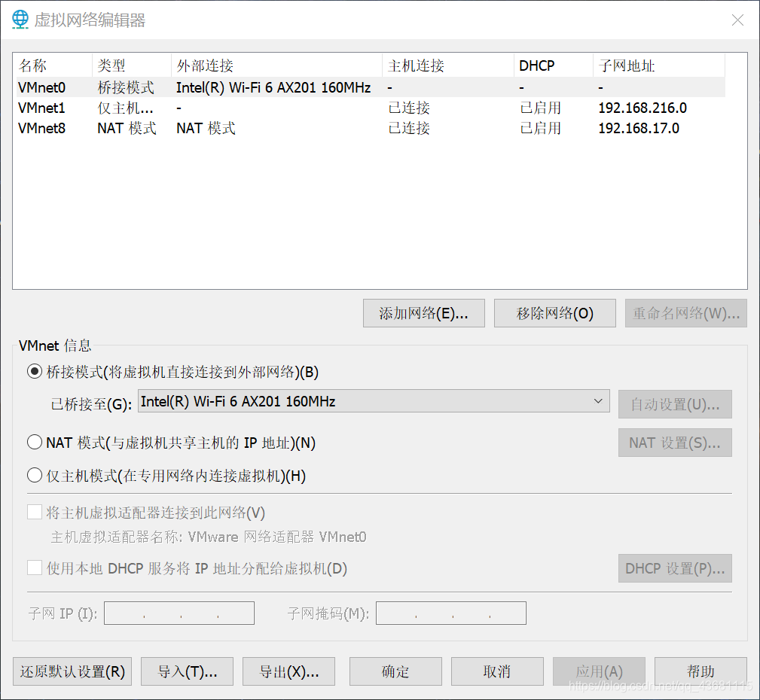Click the 子网 IP input field
The image size is (760, 700).
tap(179, 613)
